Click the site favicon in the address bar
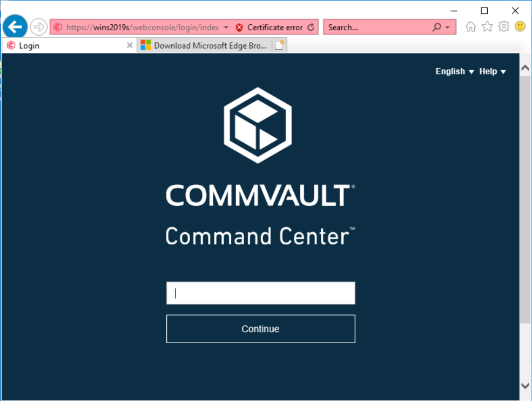This screenshot has height=401, width=532. 58,27
